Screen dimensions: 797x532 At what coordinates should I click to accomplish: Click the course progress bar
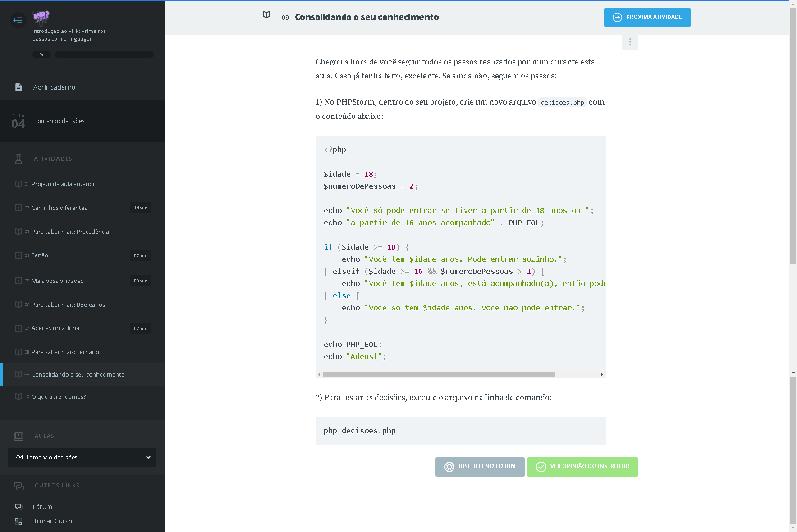[x=104, y=55]
